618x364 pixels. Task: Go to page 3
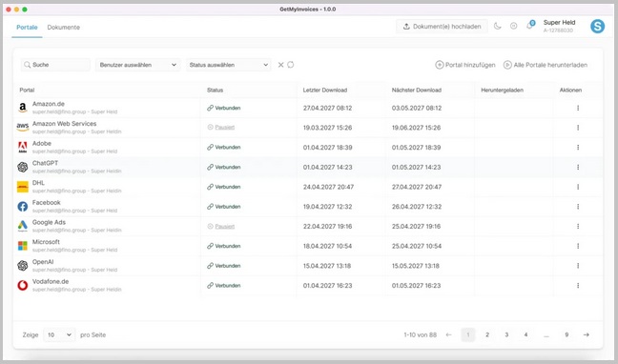point(506,334)
